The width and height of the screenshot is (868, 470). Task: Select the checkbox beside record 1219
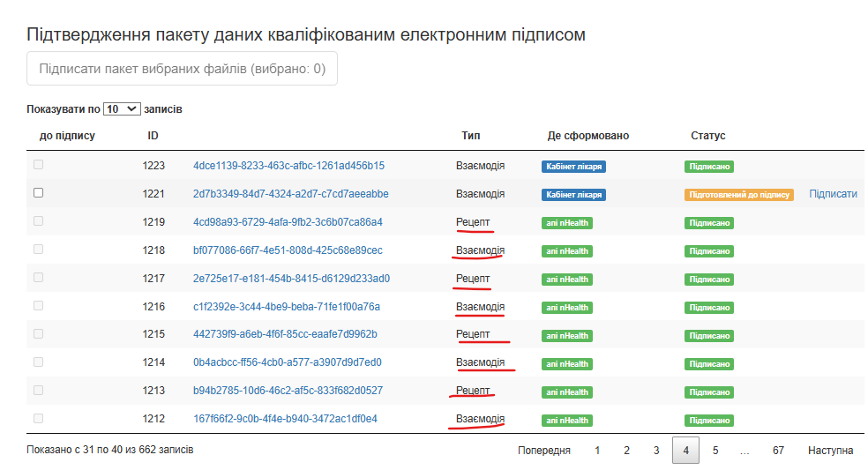(x=38, y=221)
